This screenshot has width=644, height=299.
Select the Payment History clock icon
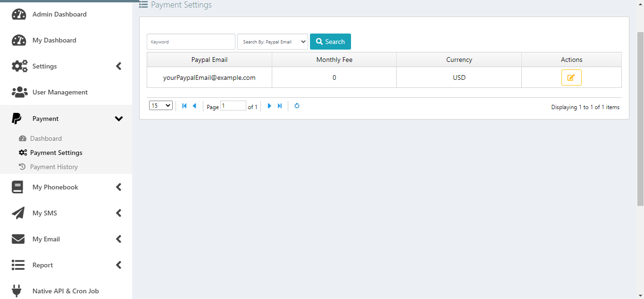point(23,166)
